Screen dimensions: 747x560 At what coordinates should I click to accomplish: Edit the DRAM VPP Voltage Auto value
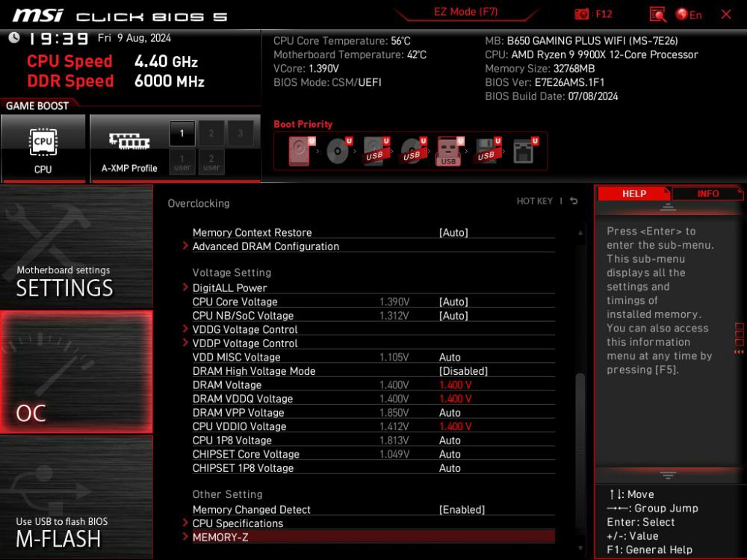450,412
